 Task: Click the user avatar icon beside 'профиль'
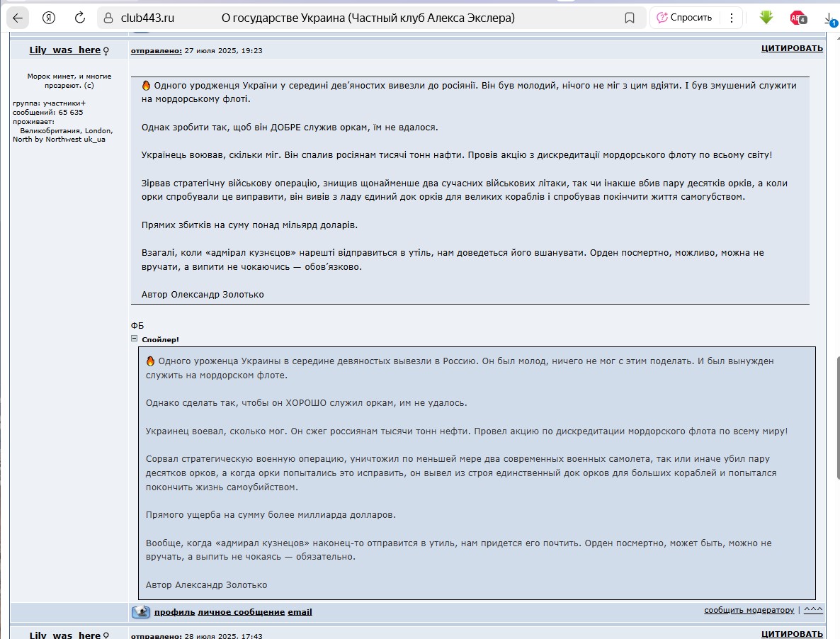pyautogui.click(x=141, y=611)
